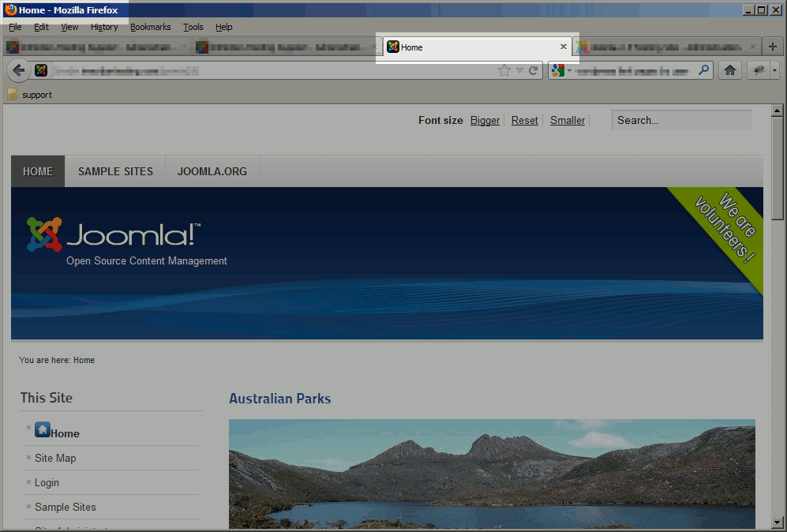This screenshot has height=532, width=787.
Task: Open the Site Map sidebar link
Action: coord(55,458)
